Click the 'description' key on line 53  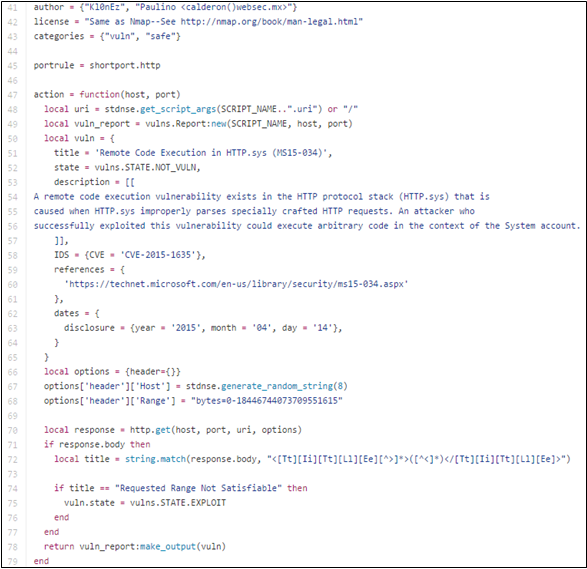coord(82,182)
